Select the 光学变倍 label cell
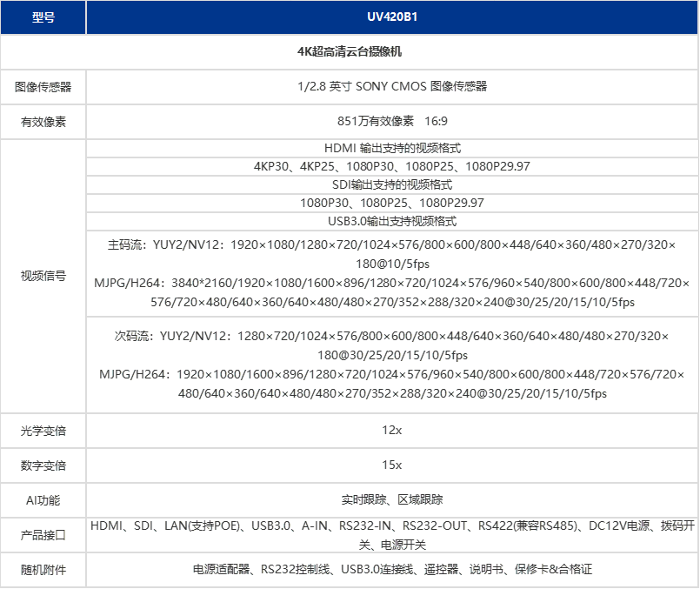Viewport: 700px width, 589px height. 43,430
